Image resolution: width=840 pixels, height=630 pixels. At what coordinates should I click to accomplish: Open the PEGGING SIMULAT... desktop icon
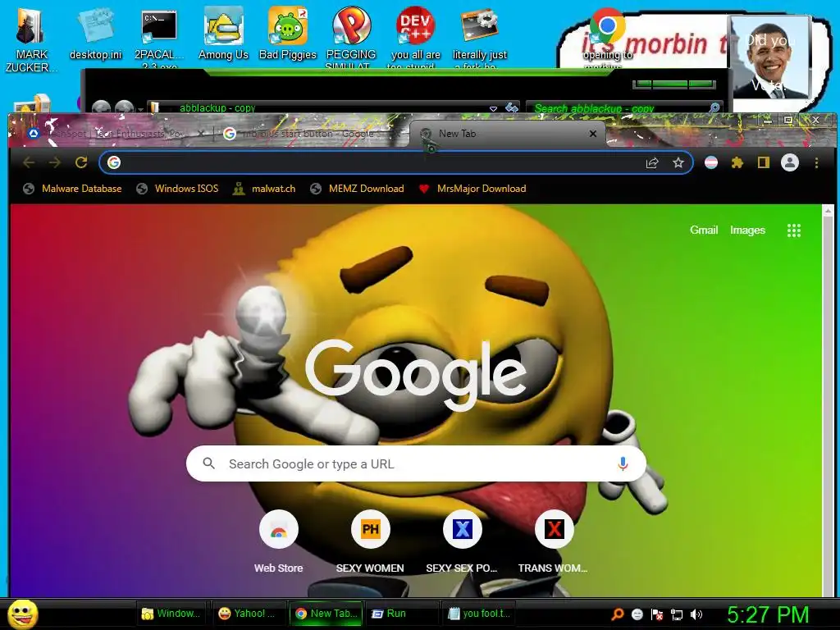[351, 36]
